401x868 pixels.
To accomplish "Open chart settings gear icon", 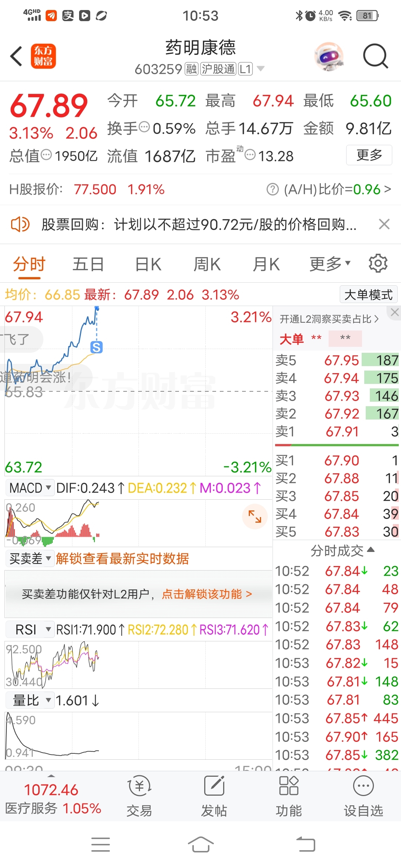I will [x=378, y=263].
